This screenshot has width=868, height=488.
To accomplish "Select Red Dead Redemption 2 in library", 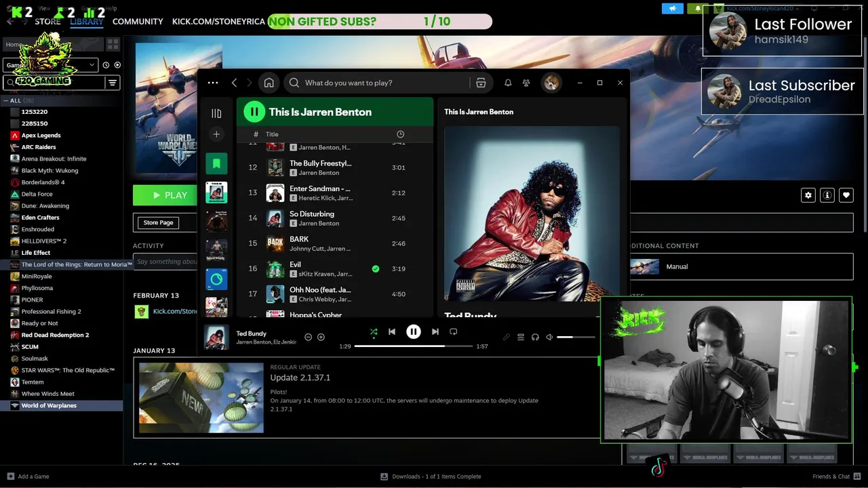I will [x=55, y=335].
